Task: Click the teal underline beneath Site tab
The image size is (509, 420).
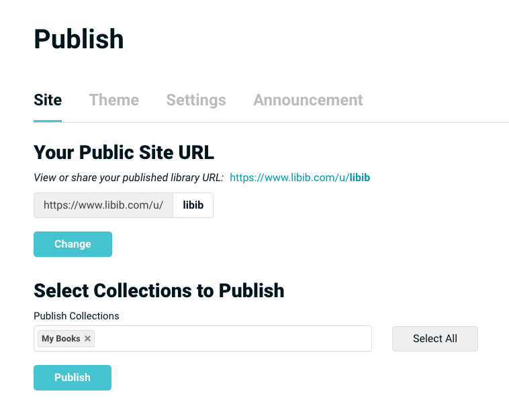Action: pyautogui.click(x=48, y=121)
